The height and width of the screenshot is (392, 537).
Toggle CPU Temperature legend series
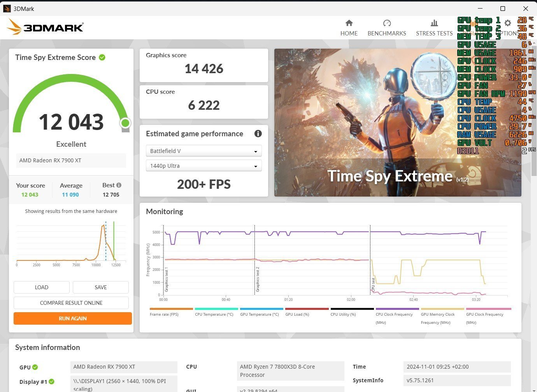click(x=216, y=312)
